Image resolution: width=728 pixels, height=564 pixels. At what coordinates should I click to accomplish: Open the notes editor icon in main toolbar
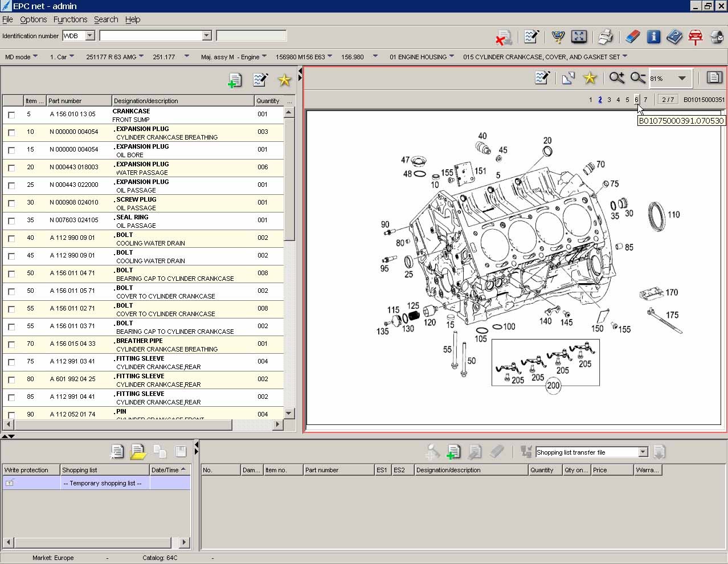point(531,37)
